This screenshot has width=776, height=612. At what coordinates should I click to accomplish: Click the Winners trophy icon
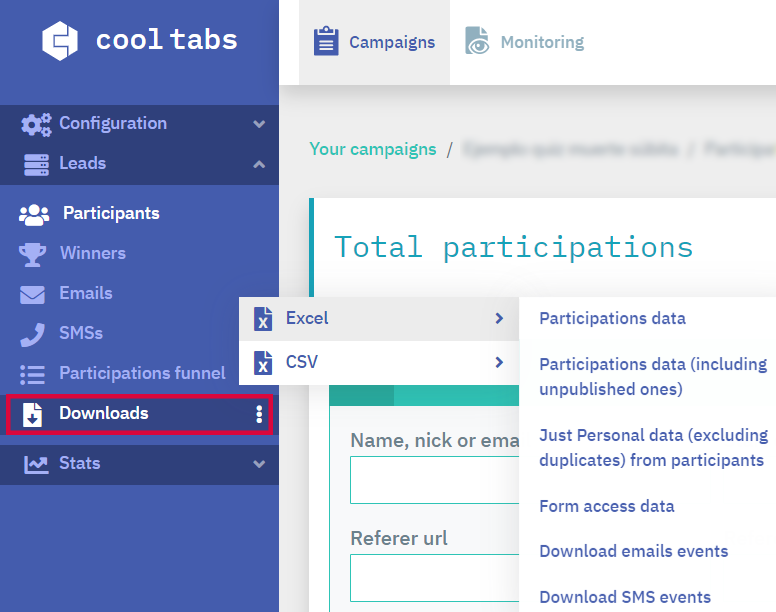(33, 254)
